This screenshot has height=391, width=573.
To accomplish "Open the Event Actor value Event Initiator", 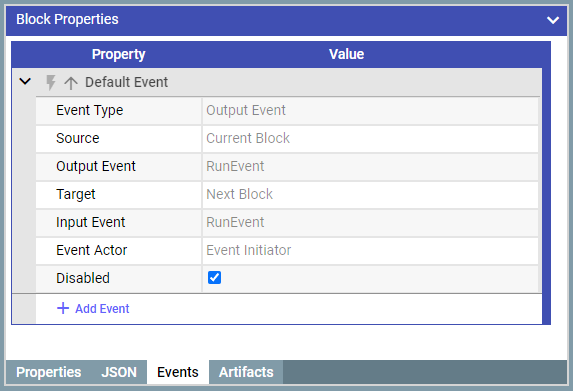I will [370, 250].
